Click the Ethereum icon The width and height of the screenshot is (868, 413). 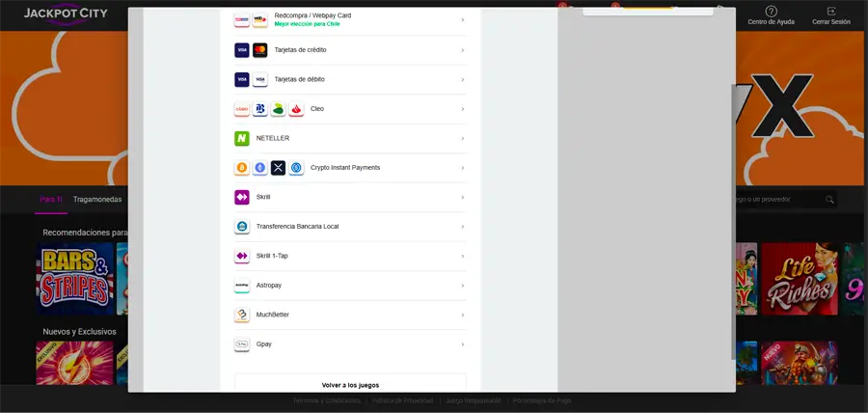(260, 168)
